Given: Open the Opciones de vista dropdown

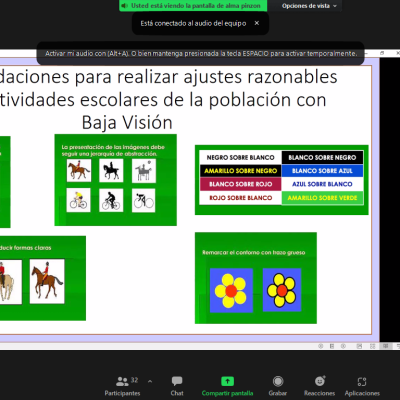Looking at the screenshot, I should 309,6.
